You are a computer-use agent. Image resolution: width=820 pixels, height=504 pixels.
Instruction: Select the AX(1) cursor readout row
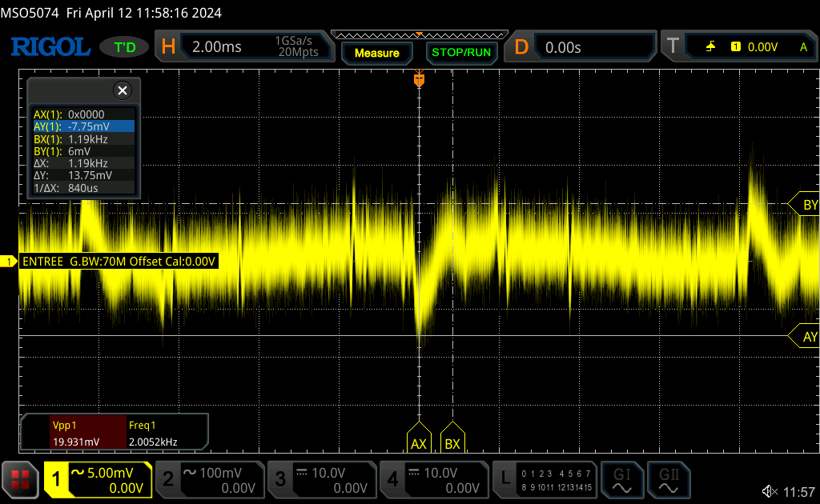pyautogui.click(x=83, y=114)
